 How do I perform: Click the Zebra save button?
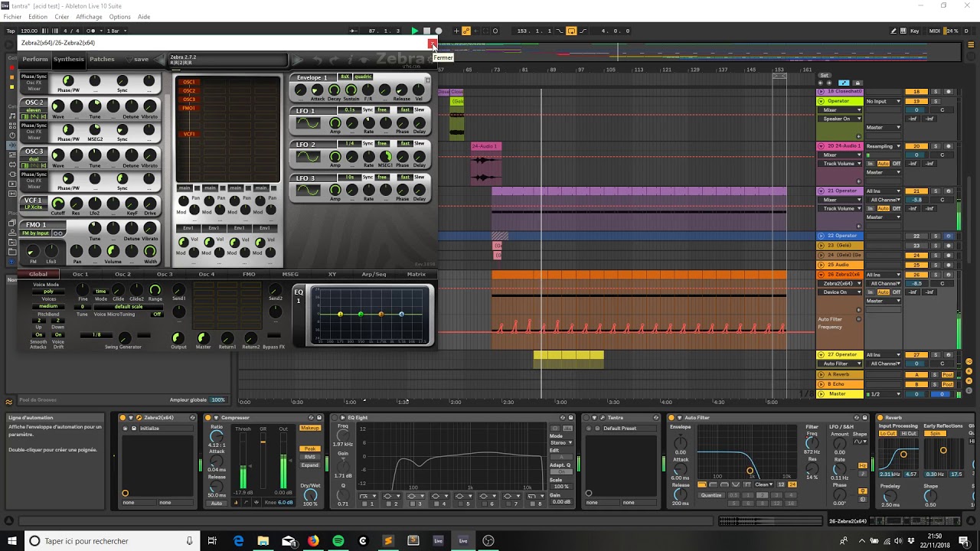[x=142, y=59]
